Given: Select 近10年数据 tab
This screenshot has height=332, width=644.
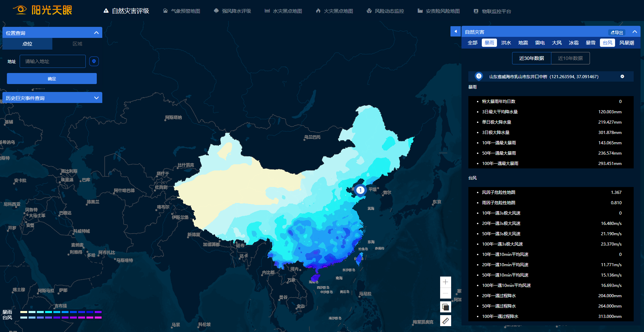Looking at the screenshot, I should point(570,58).
